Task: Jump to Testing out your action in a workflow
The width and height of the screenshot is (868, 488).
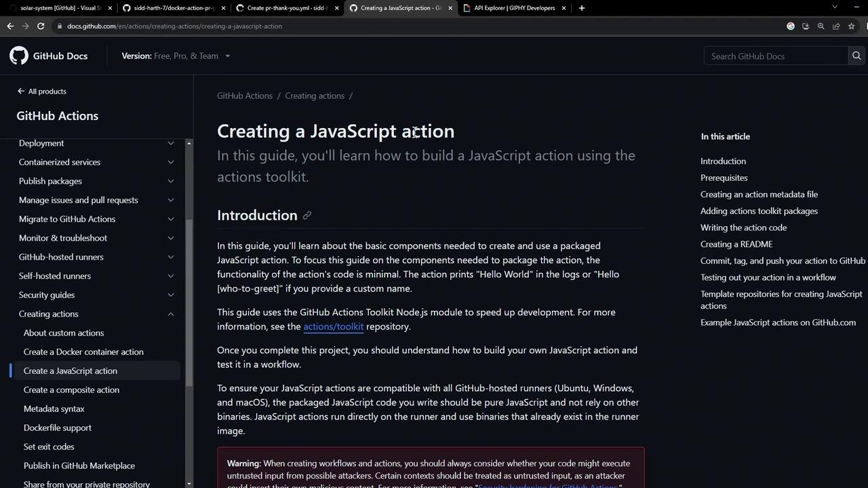Action: coord(768,277)
